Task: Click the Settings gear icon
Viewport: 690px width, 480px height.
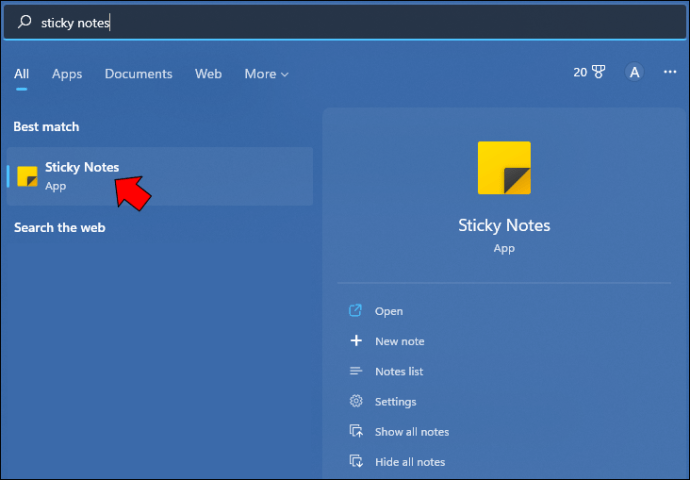Action: pyautogui.click(x=356, y=401)
